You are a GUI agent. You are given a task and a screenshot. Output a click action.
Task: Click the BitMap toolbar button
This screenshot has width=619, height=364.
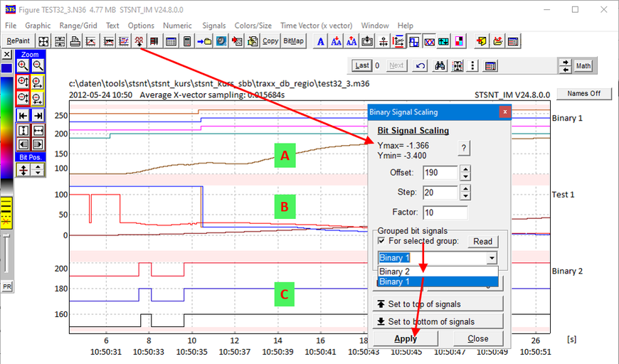click(293, 41)
